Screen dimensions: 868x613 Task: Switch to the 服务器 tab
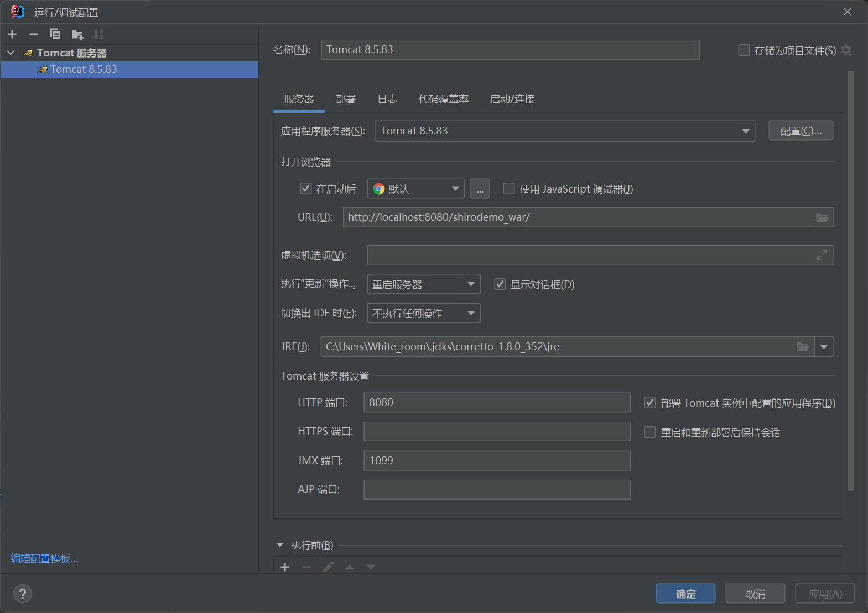point(299,99)
